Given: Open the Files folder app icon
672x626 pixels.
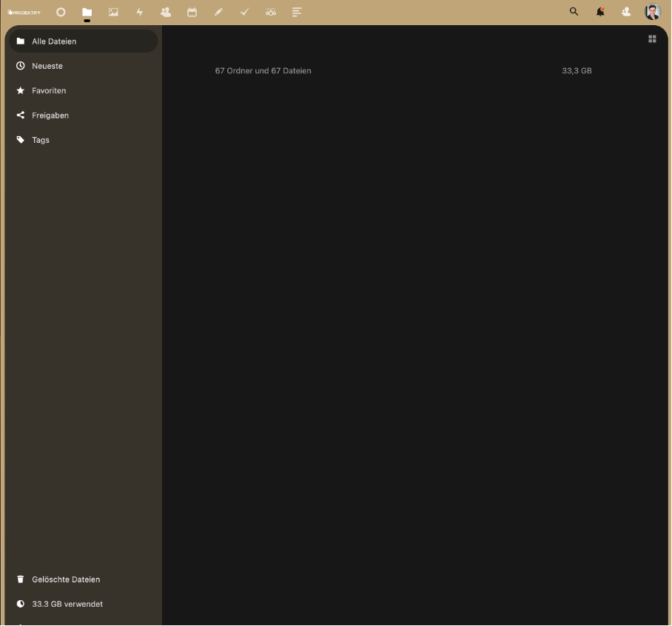Looking at the screenshot, I should pos(87,12).
